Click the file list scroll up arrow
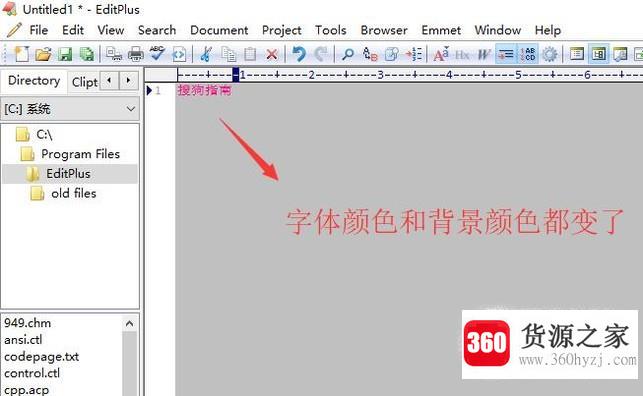The image size is (643, 396). (130, 324)
